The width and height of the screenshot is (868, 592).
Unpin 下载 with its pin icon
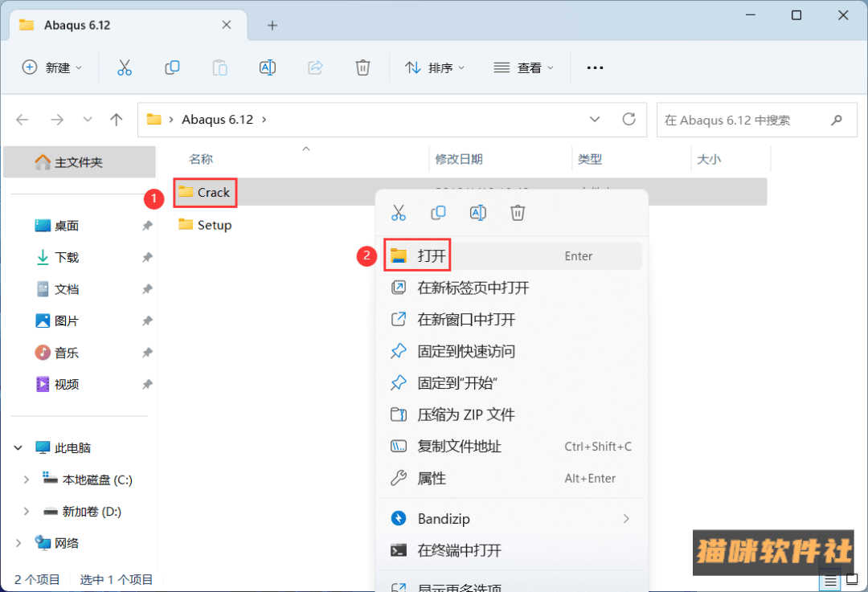(x=147, y=257)
